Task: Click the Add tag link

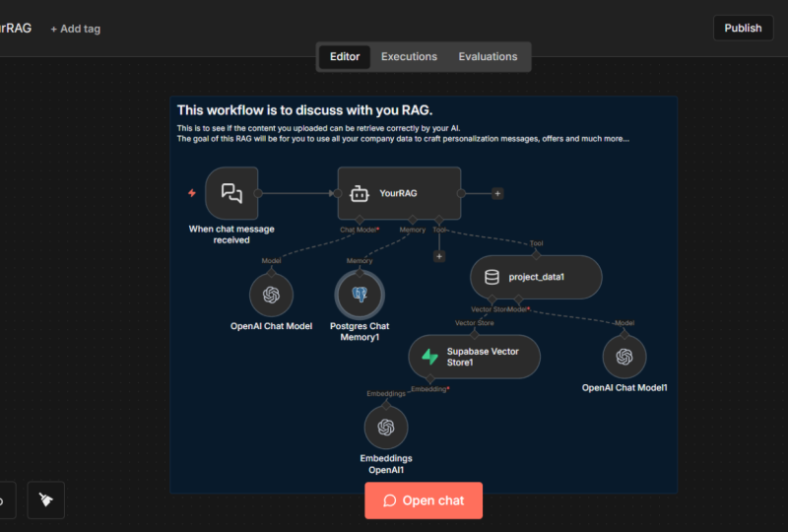Action: pyautogui.click(x=76, y=29)
